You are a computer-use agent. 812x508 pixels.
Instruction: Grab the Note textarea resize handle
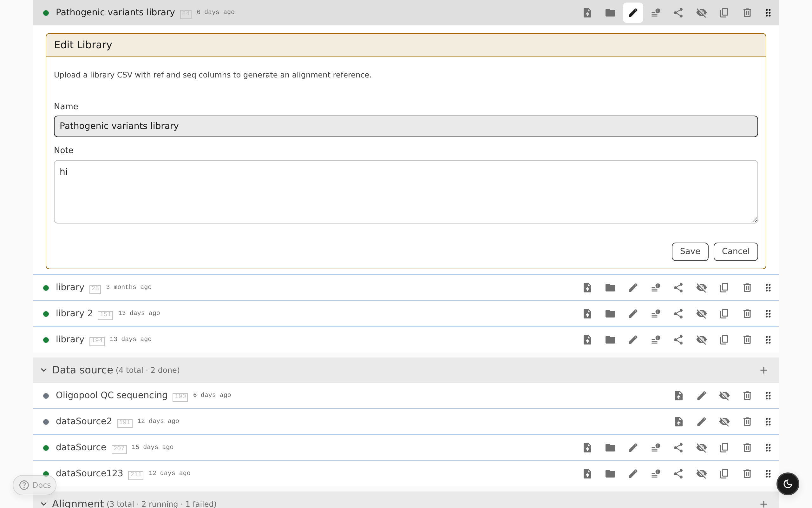754,220
